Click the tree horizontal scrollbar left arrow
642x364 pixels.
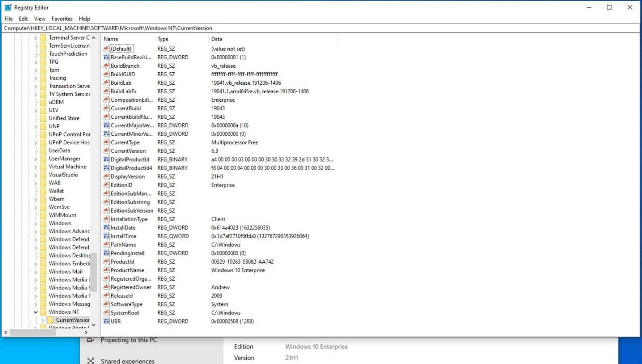tap(6, 332)
